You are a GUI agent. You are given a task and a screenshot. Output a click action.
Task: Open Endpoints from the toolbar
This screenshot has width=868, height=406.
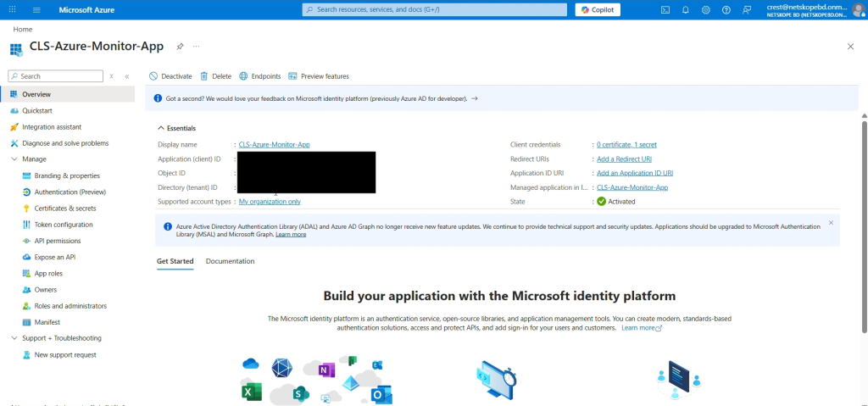point(259,76)
